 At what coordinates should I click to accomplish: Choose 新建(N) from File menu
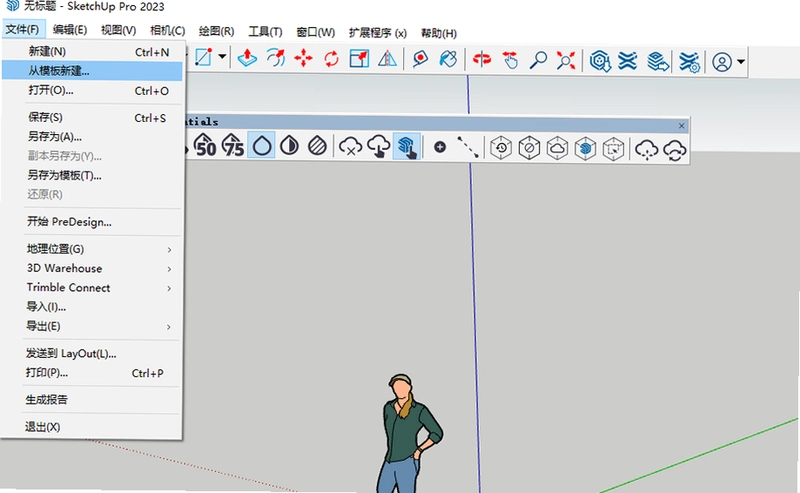tap(92, 52)
